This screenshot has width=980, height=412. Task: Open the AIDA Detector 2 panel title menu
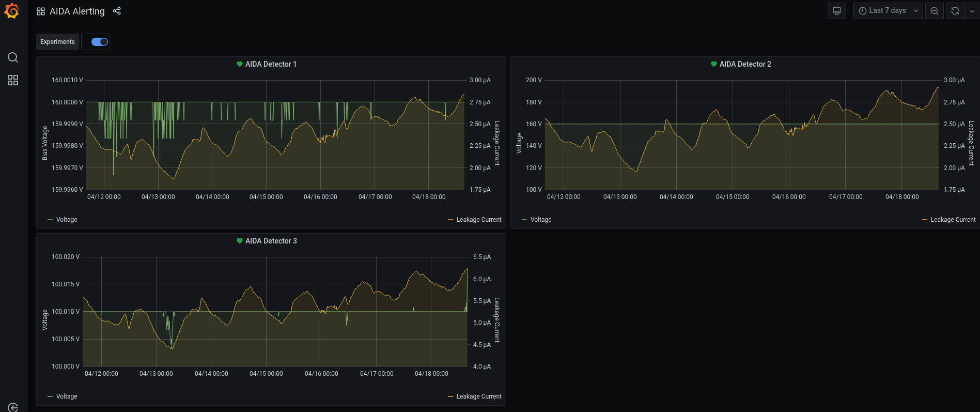pyautogui.click(x=745, y=64)
